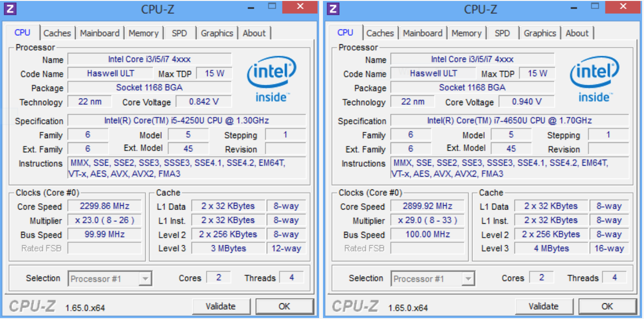Click Haswell ULT code name in left window
Viewport: 644px width, 319px height.
tap(111, 73)
